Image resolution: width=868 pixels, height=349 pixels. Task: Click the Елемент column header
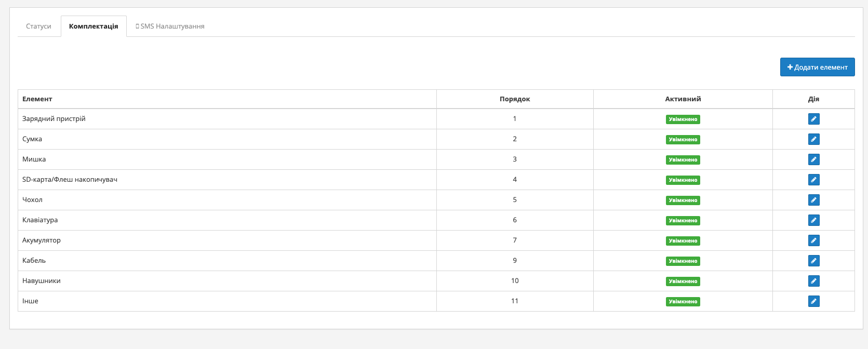(37, 99)
